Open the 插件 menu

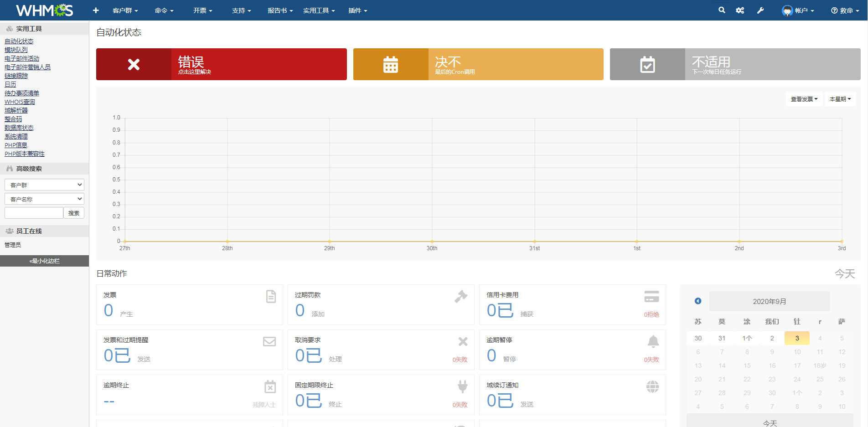(357, 10)
